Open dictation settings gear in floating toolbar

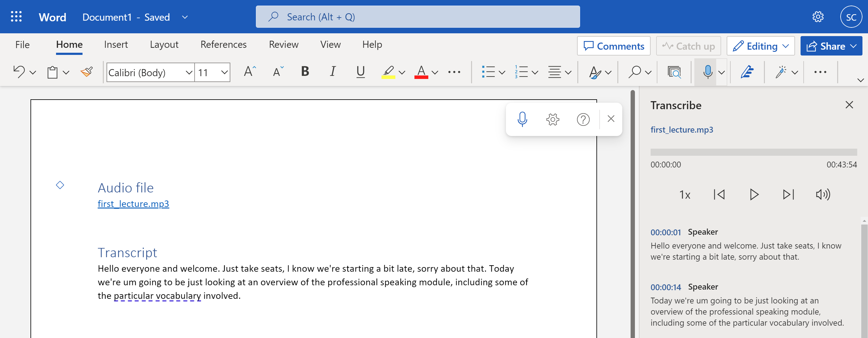(x=553, y=119)
